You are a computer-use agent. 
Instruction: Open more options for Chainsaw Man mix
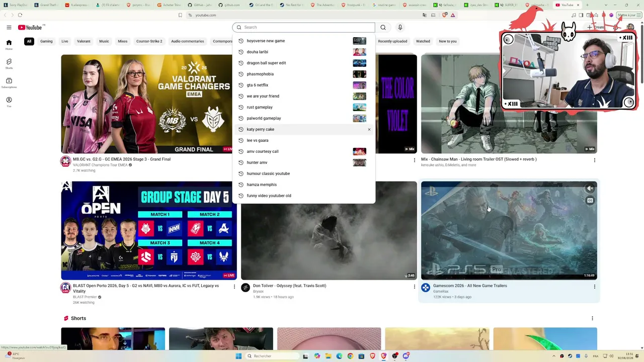coord(594,160)
